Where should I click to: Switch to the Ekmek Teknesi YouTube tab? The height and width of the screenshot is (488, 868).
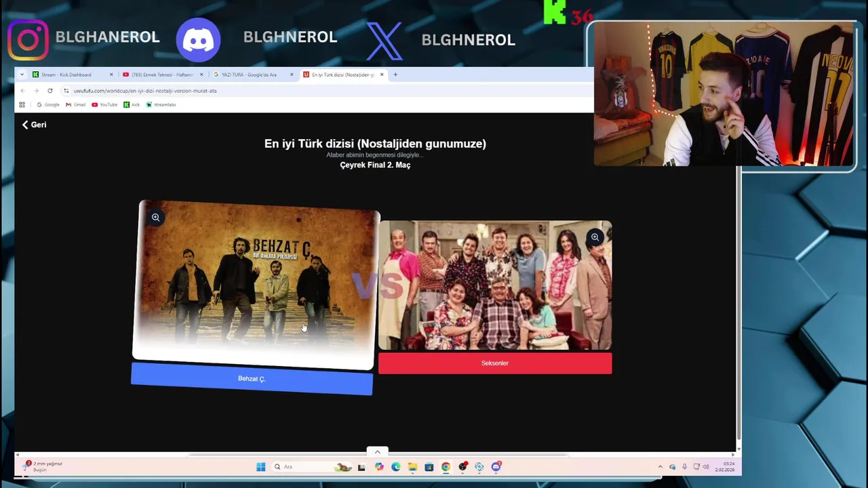point(162,75)
